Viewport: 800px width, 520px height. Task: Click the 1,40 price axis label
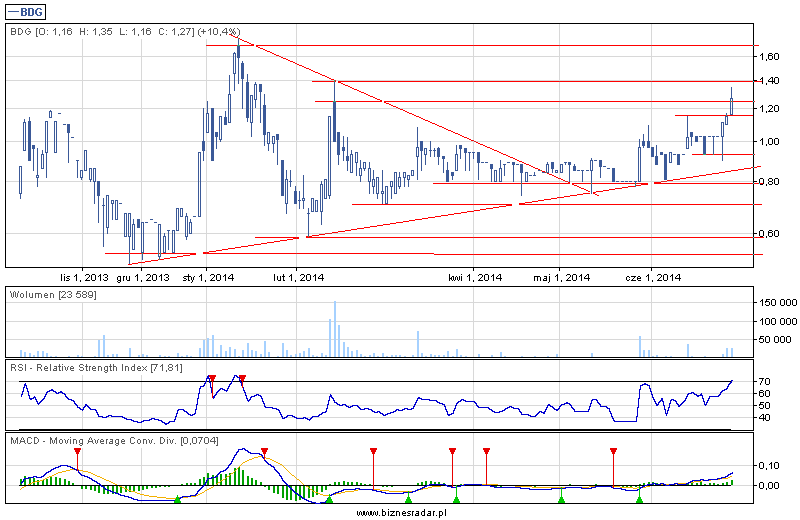click(768, 81)
